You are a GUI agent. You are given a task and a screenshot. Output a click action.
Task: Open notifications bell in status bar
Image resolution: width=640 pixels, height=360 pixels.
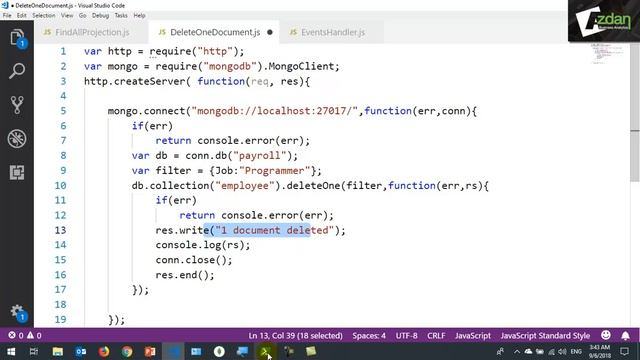(x=625, y=336)
